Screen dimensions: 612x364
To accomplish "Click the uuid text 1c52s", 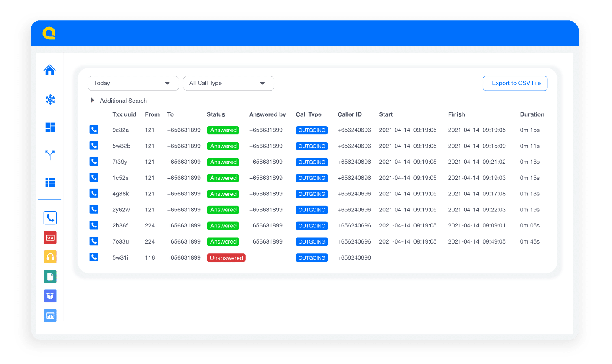I will [x=120, y=178].
